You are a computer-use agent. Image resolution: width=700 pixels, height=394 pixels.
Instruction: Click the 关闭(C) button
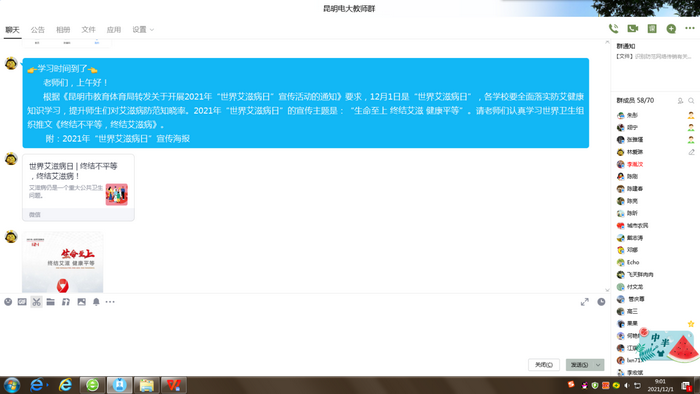click(x=544, y=365)
